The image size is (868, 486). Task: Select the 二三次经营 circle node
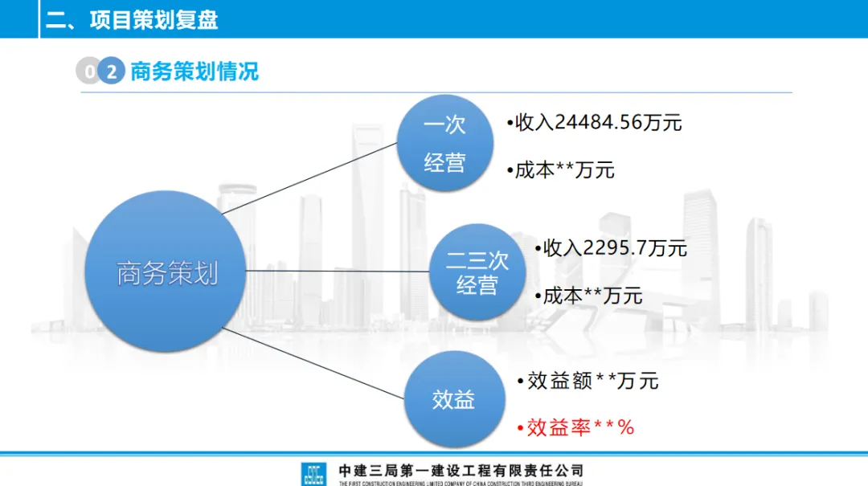[477, 272]
